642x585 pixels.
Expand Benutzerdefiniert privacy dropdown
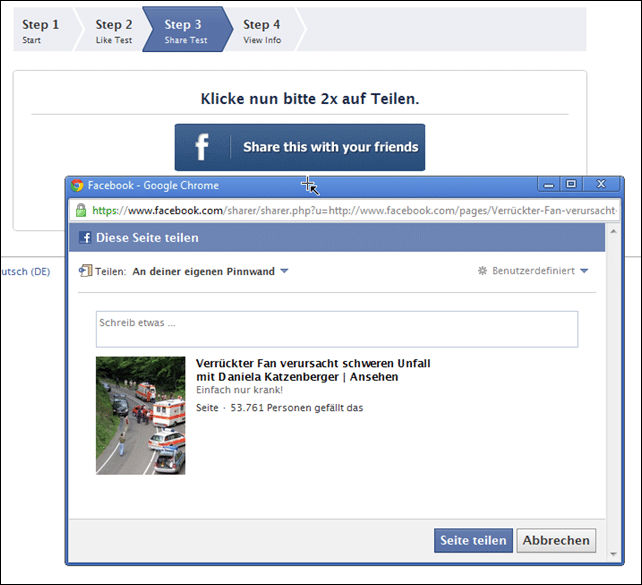click(540, 271)
